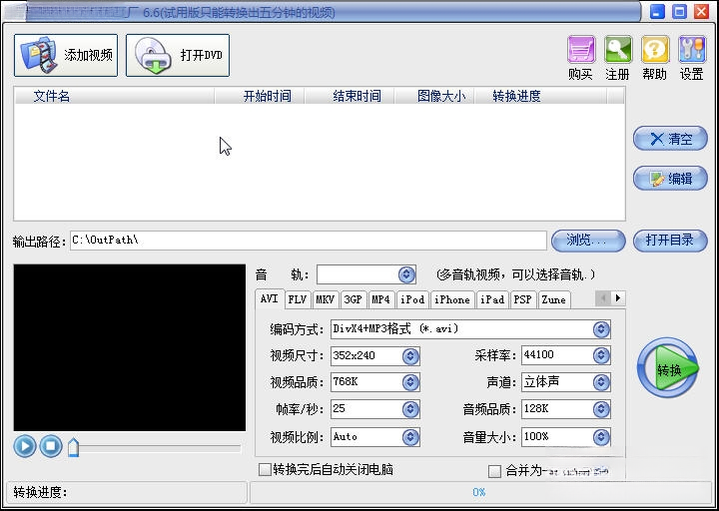This screenshot has width=719, height=511.
Task: Click the 添加视频 add video button
Action: [66, 55]
